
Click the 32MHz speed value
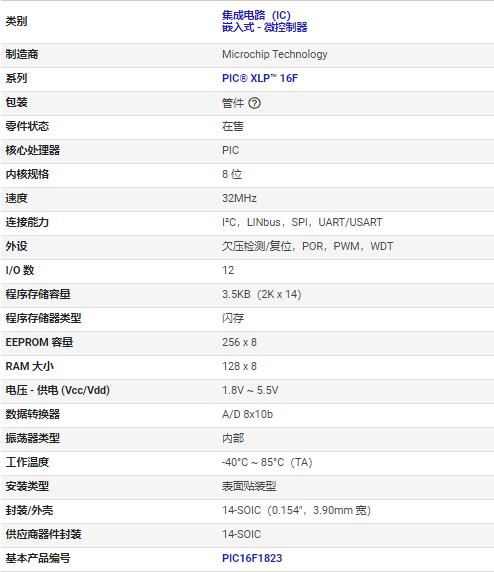(239, 198)
